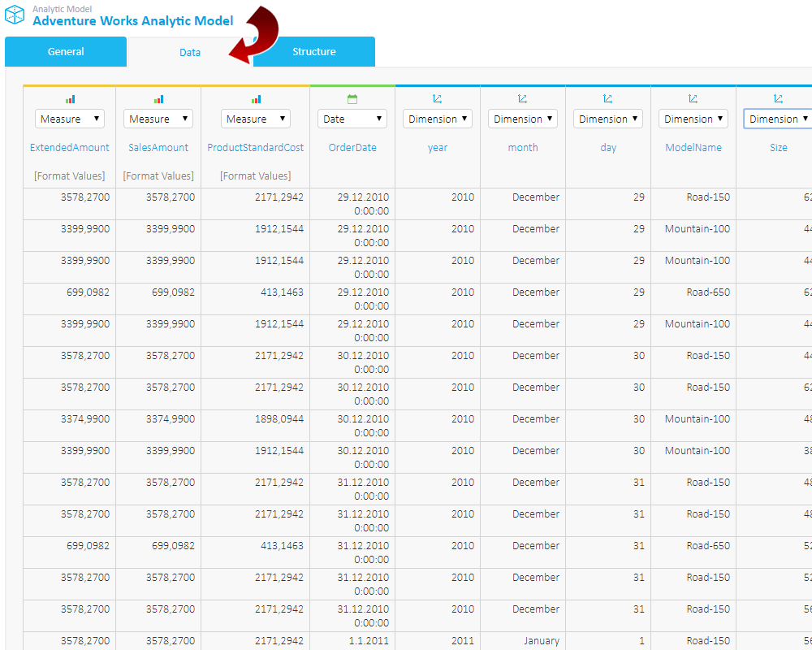This screenshot has width=812, height=650.
Task: Click the bar chart icon above SalesAmount
Action: tap(158, 97)
